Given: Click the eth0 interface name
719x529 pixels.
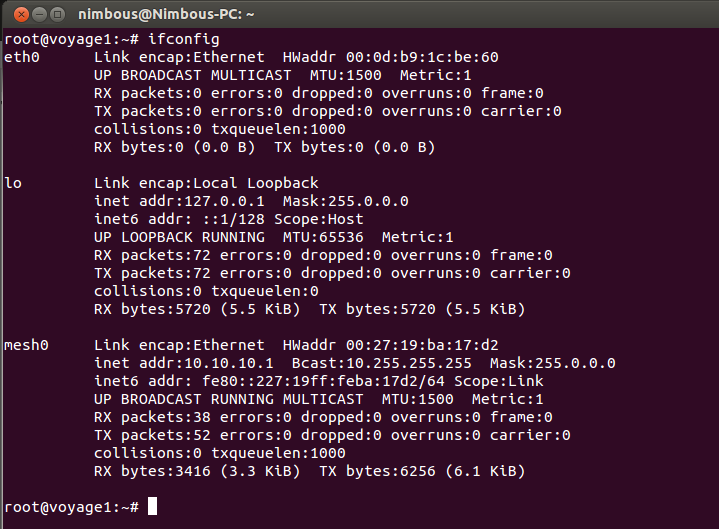Looking at the screenshot, I should (x=22, y=57).
